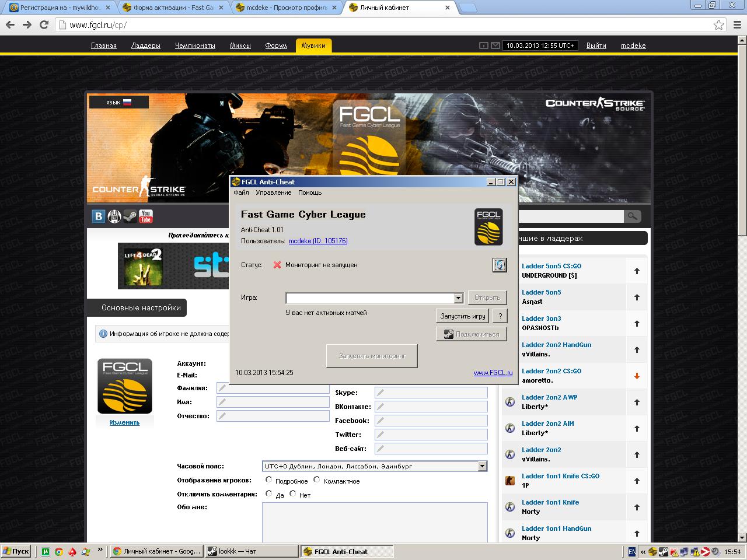Screen dimensions: 747x560
Task: Click the Запустить мониторинг button
Action: point(372,356)
